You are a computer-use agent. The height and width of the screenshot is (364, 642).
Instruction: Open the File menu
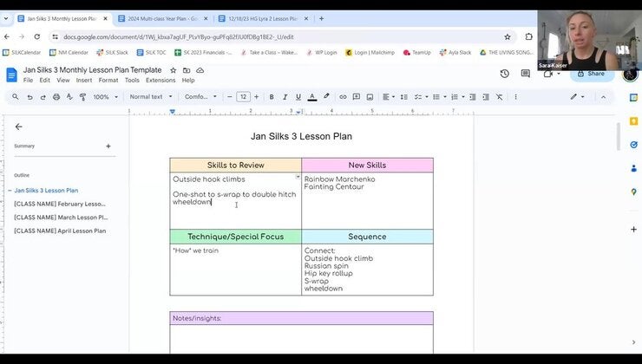(28, 80)
